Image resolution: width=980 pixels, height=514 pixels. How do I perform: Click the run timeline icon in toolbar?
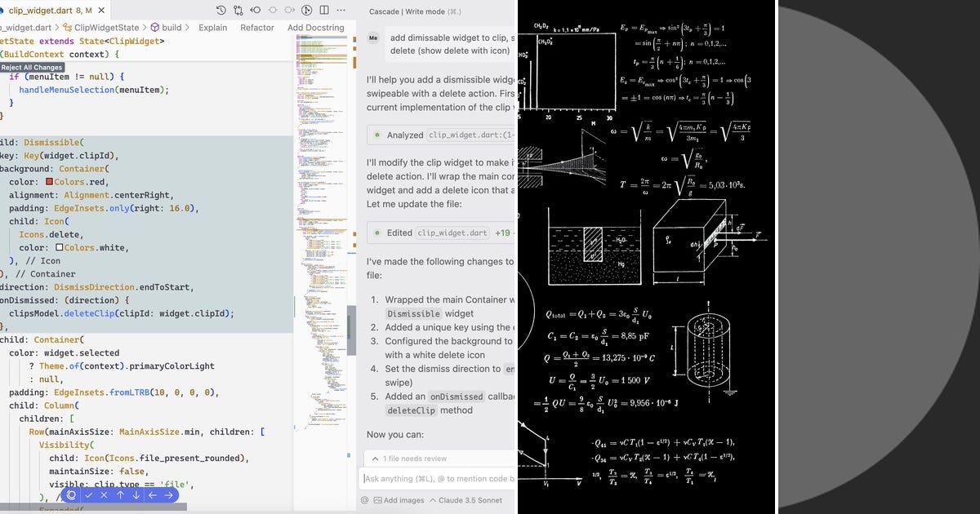[x=305, y=10]
